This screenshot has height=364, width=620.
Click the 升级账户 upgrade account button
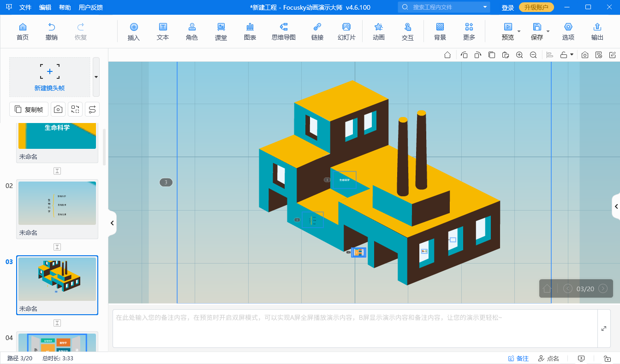click(537, 7)
